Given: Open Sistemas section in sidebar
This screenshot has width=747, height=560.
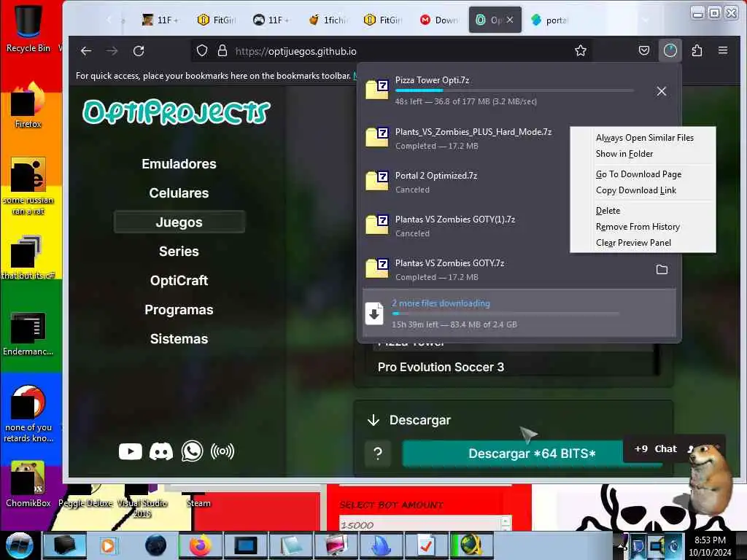Looking at the screenshot, I should coord(179,338).
